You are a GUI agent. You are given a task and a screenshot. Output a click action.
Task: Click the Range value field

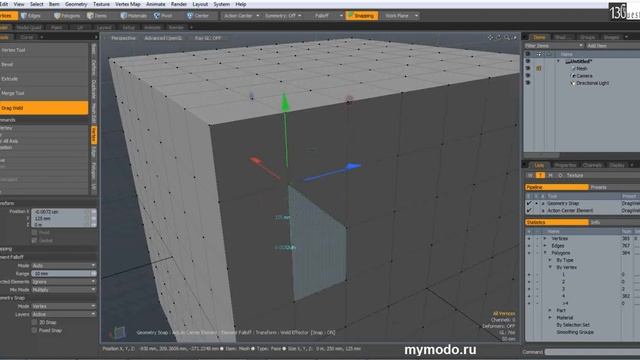pyautogui.click(x=63, y=273)
